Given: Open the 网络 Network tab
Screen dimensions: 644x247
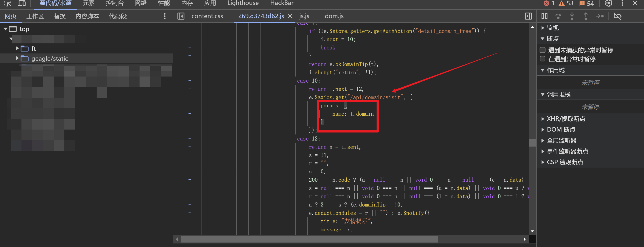Looking at the screenshot, I should (x=141, y=3).
